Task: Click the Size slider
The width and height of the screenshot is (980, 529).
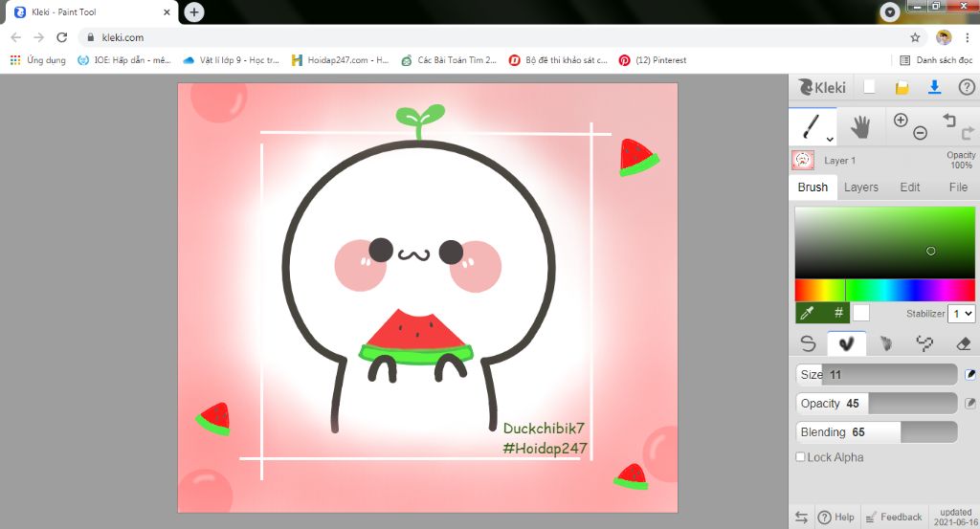Action: point(877,375)
